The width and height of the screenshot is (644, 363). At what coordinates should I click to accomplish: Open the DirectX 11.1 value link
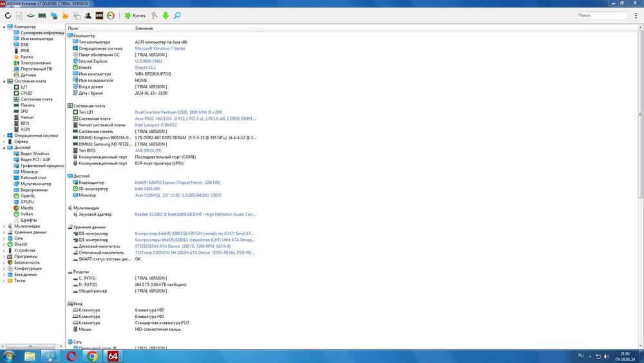[146, 68]
